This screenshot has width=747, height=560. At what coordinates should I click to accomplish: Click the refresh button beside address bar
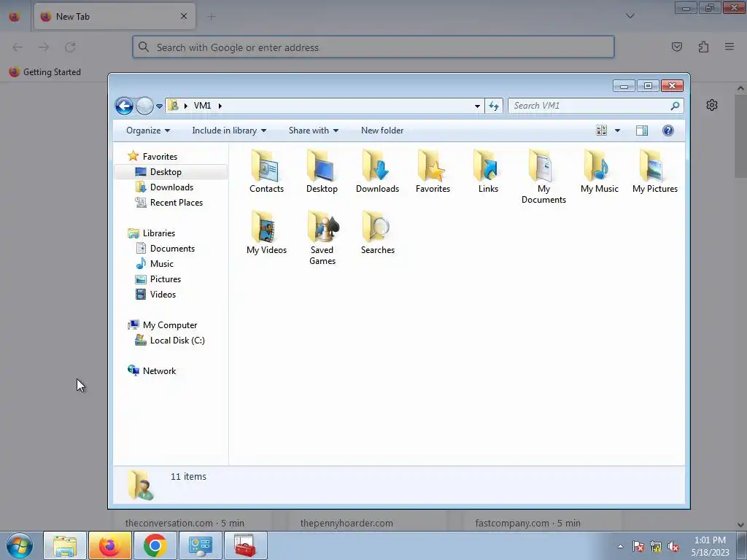click(x=494, y=106)
